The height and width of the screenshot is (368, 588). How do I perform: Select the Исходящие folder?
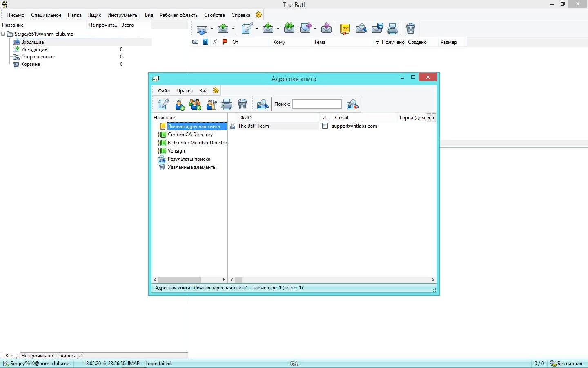coord(34,49)
